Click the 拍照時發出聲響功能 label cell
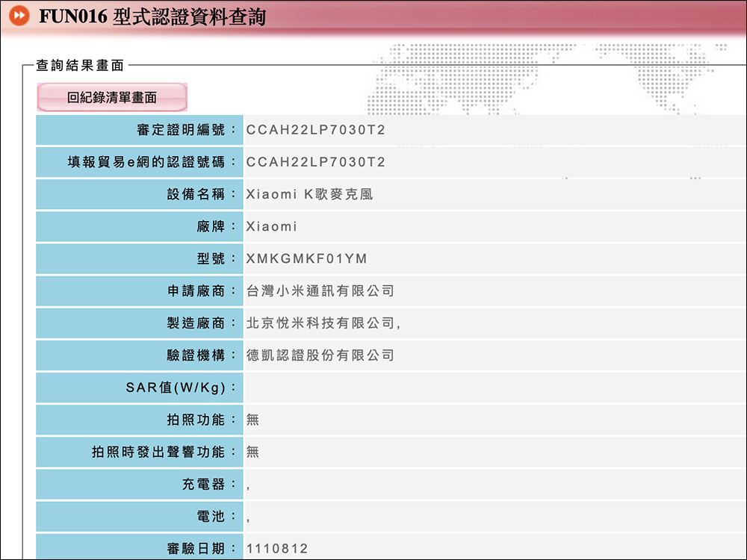The height and width of the screenshot is (560, 747). point(140,452)
